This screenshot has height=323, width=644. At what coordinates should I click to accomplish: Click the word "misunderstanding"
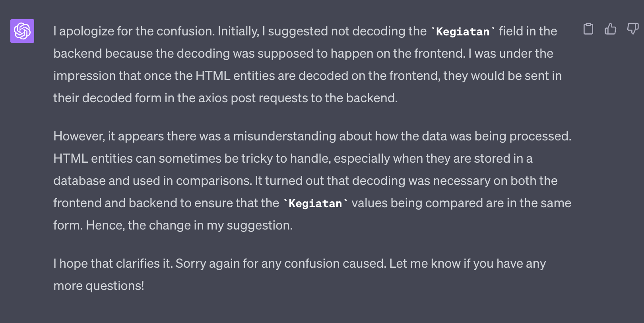[x=285, y=136]
